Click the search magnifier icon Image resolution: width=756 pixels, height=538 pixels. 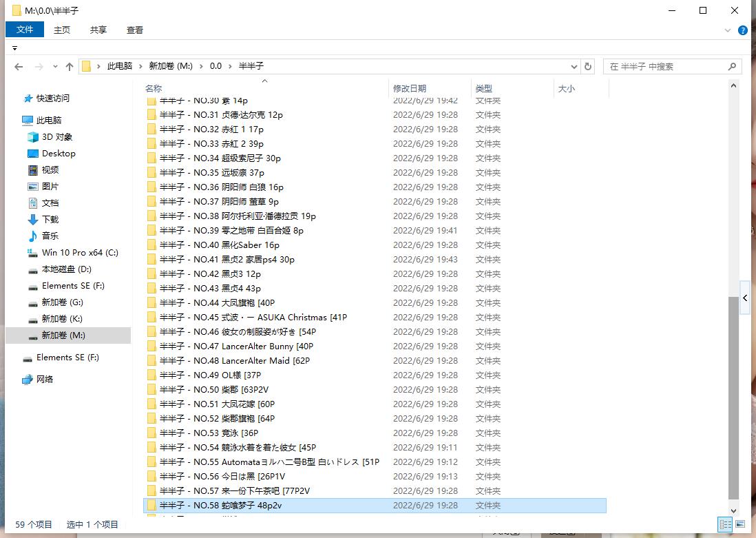click(x=732, y=66)
